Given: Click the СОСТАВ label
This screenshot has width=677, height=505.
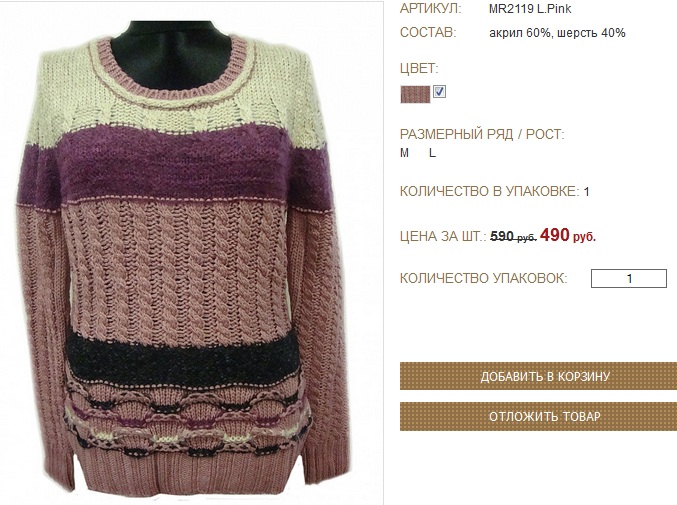Looking at the screenshot, I should (428, 33).
